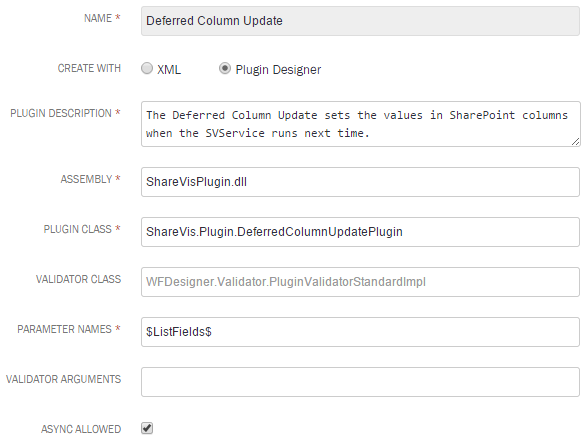Focus the Plugin Description text area
This screenshot has height=440, width=586.
pos(361,124)
